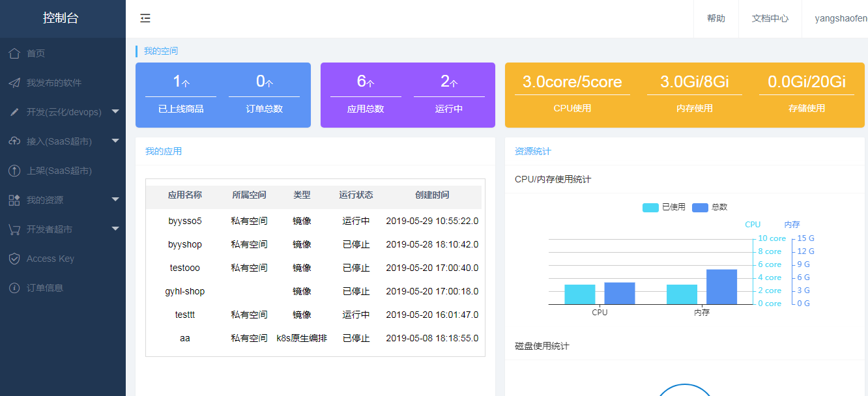The height and width of the screenshot is (396, 868).
Task: Click the pencil icon for 开发(云化/devops)
Action: (x=14, y=112)
